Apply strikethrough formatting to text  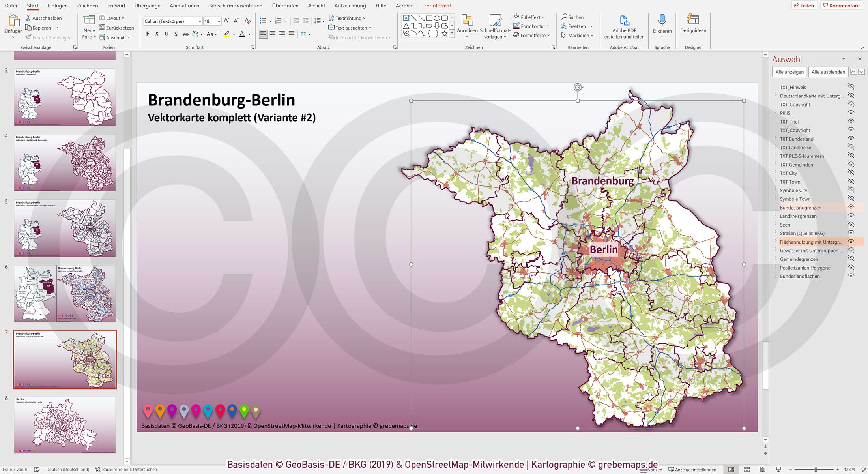(x=185, y=34)
